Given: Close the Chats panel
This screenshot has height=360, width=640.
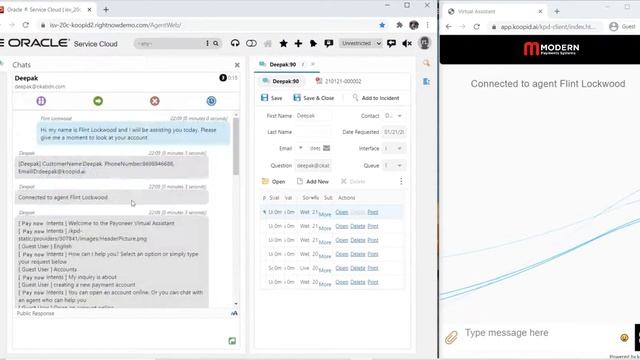Looking at the screenshot, I should [237, 65].
